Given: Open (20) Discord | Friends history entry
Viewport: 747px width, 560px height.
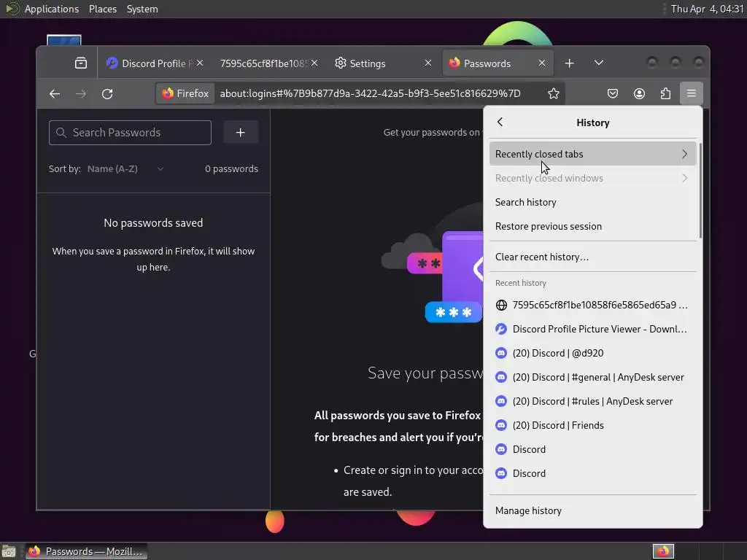Looking at the screenshot, I should point(592,425).
